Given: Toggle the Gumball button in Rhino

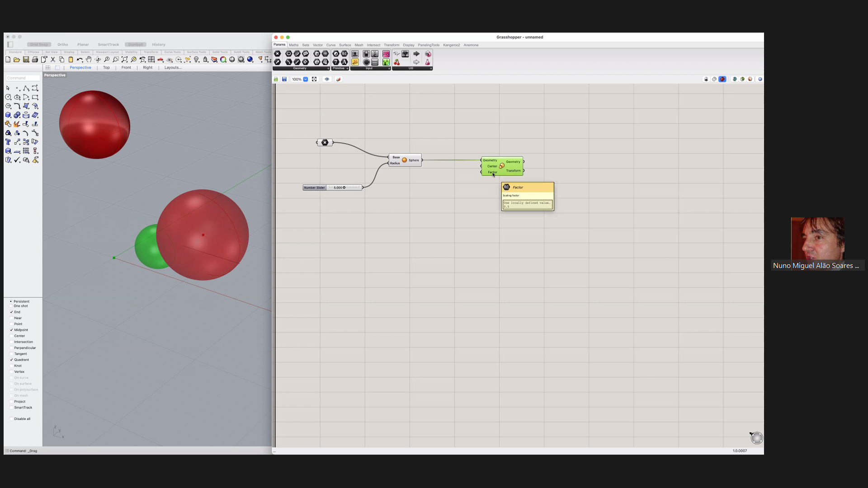Looking at the screenshot, I should coord(135,45).
